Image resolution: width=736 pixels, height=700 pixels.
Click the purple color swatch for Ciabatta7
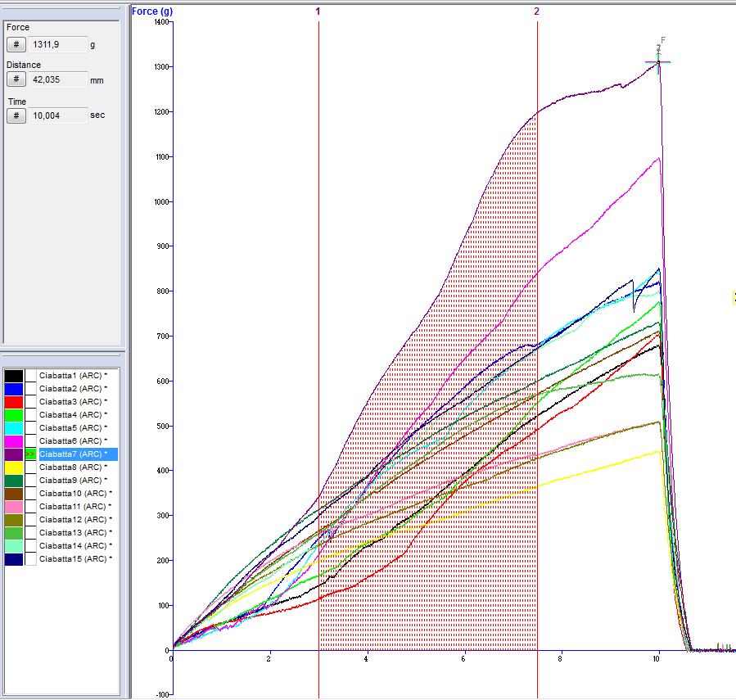point(14,454)
